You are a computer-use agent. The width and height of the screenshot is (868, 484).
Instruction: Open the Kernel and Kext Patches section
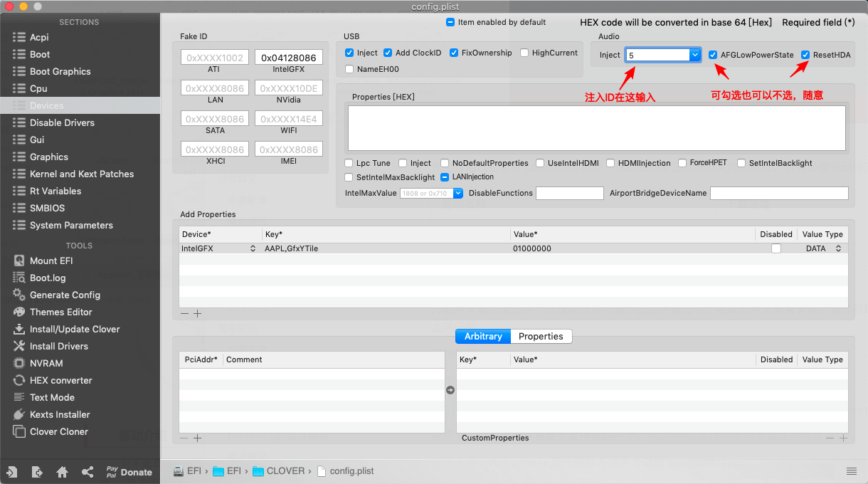[x=81, y=174]
